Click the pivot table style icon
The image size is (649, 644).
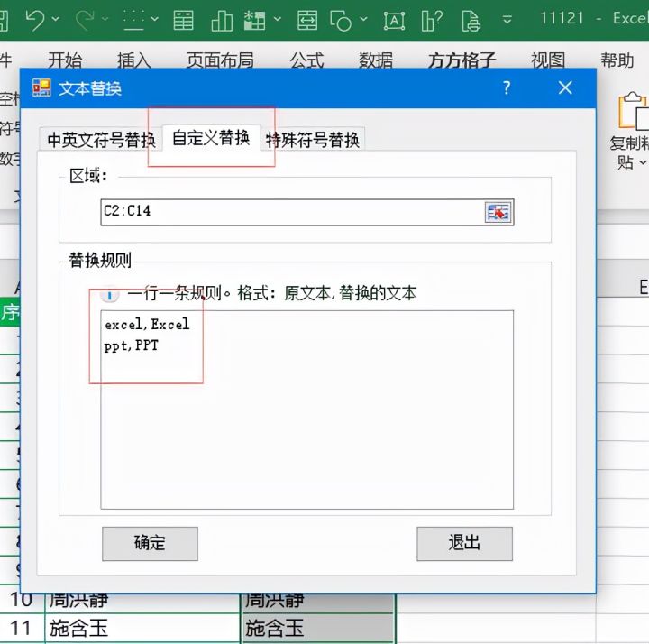(x=254, y=20)
